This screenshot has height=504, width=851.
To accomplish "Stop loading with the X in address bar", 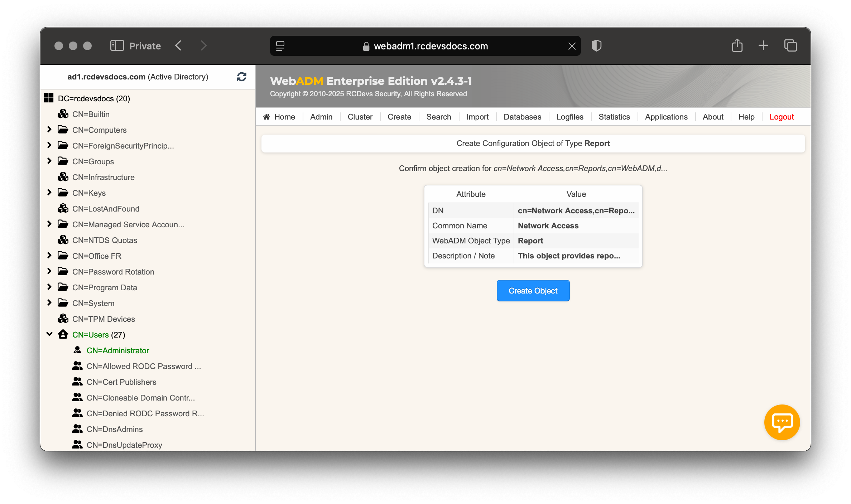I will [x=572, y=46].
